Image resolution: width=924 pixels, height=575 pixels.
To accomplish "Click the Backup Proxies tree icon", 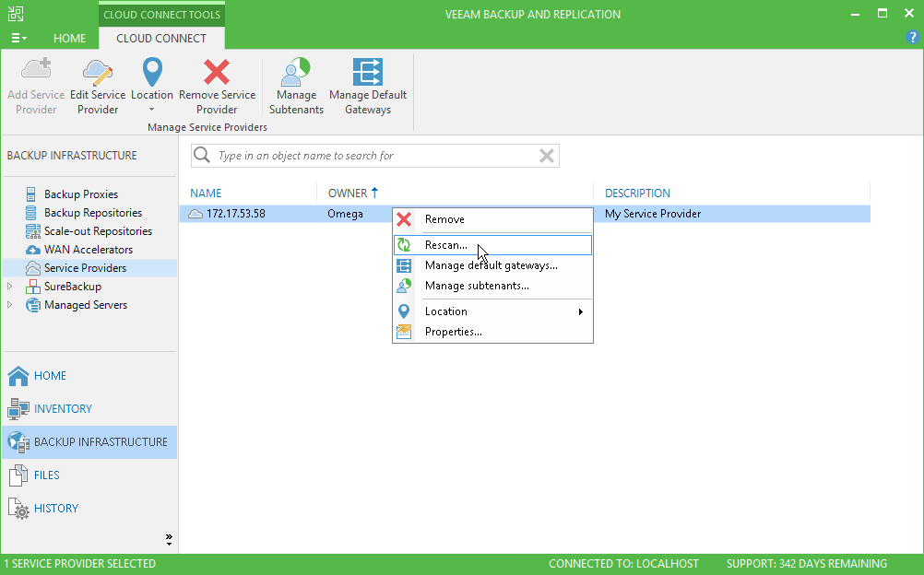I will (31, 194).
